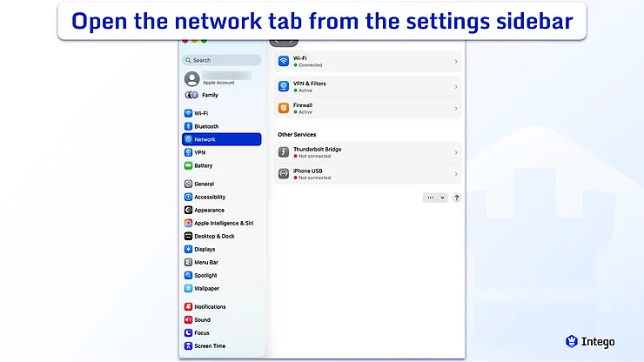Open the Wallpaper label in sidebar
This screenshot has width=644, height=362.
point(206,288)
